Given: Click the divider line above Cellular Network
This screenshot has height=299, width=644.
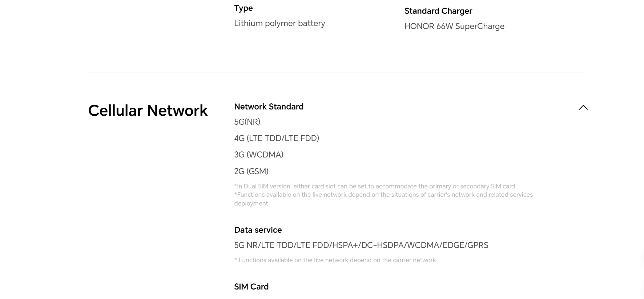Looking at the screenshot, I should [x=338, y=72].
